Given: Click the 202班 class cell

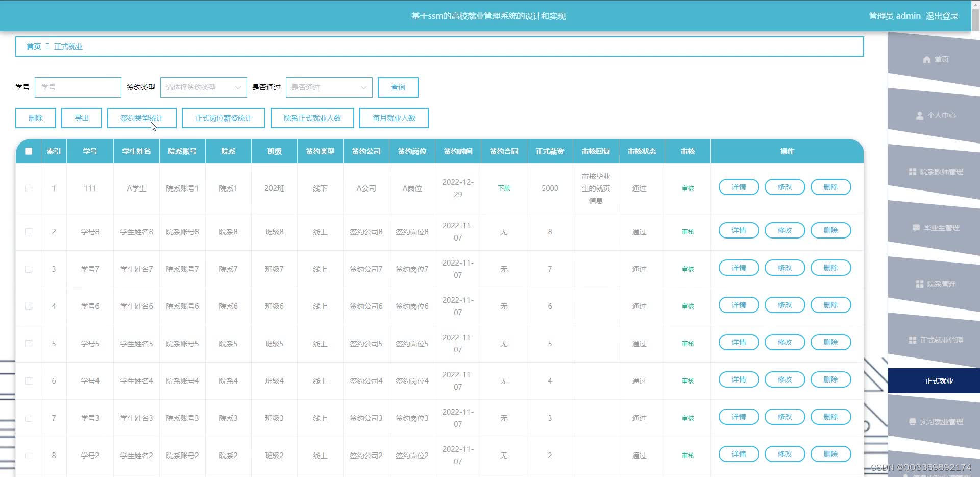Looking at the screenshot, I should pyautogui.click(x=274, y=188).
